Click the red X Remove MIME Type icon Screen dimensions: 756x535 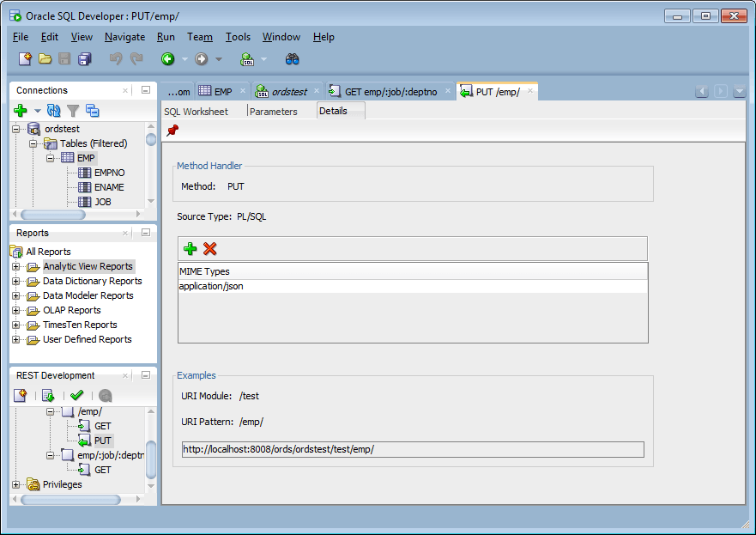coord(209,249)
